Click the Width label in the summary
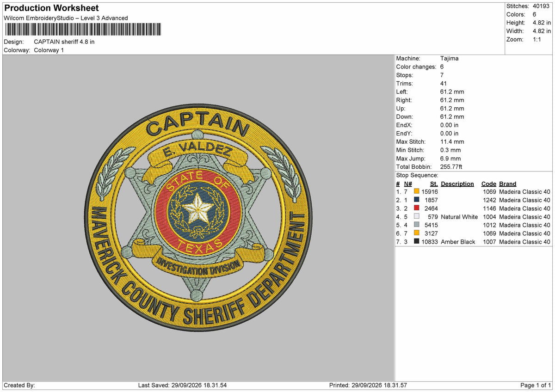The width and height of the screenshot is (555, 392). (x=515, y=31)
